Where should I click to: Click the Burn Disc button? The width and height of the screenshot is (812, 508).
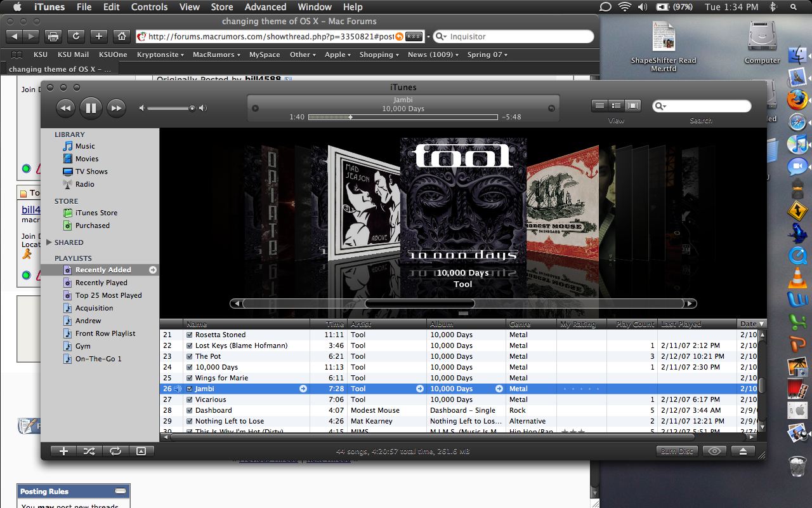[677, 451]
